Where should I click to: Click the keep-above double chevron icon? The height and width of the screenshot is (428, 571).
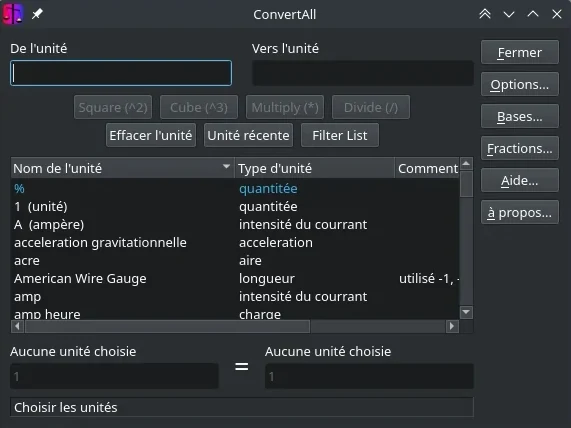pos(485,14)
